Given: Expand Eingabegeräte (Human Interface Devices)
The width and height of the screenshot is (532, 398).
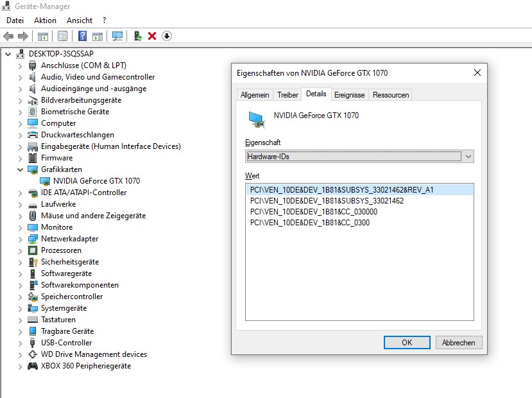Looking at the screenshot, I should point(21,146).
